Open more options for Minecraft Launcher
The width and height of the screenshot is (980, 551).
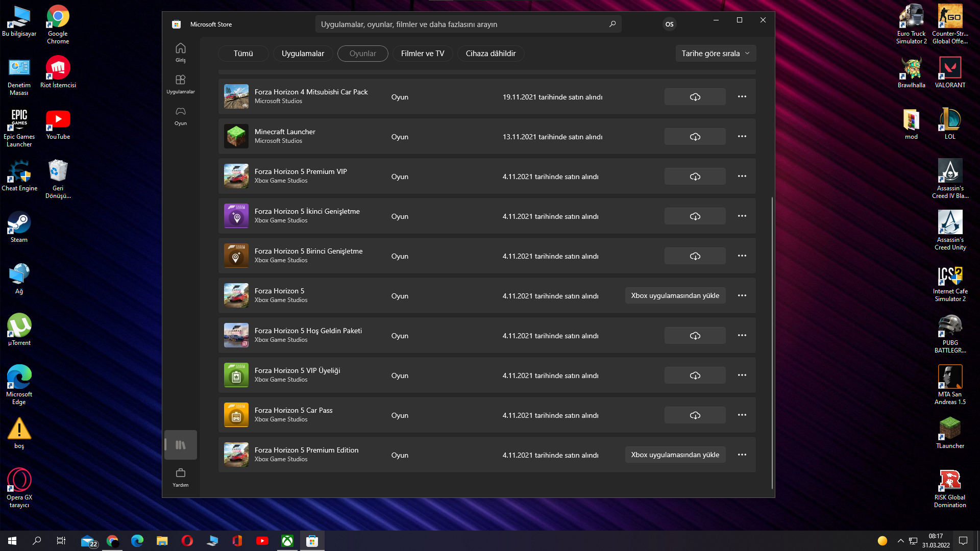point(742,137)
